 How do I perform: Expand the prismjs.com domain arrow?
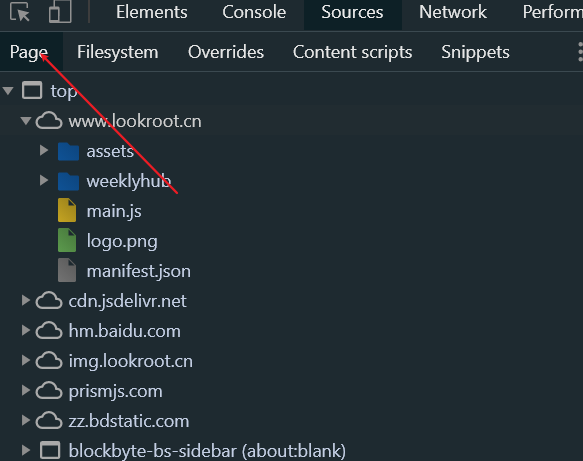click(26, 390)
